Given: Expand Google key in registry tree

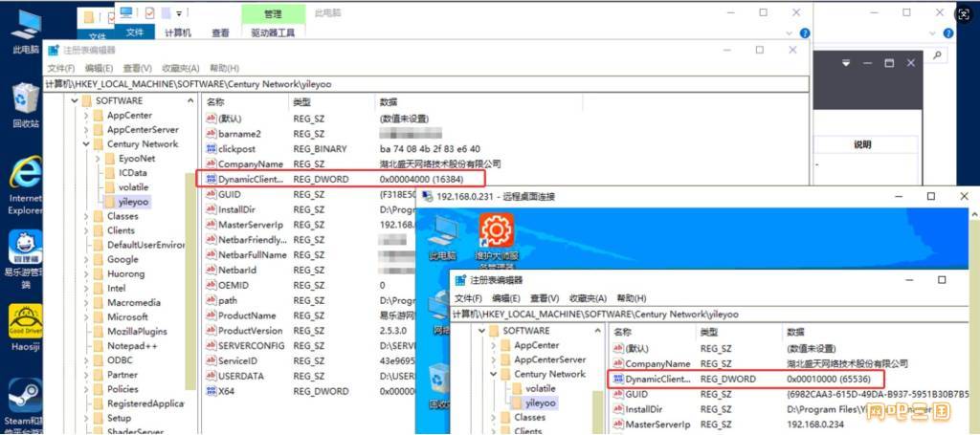Looking at the screenshot, I should 87,260.
